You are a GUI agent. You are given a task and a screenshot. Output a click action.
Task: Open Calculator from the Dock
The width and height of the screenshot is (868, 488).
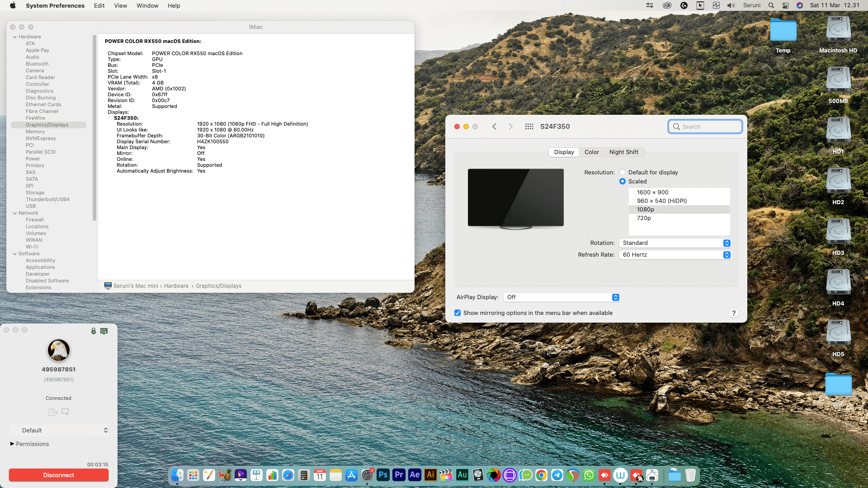click(x=304, y=475)
